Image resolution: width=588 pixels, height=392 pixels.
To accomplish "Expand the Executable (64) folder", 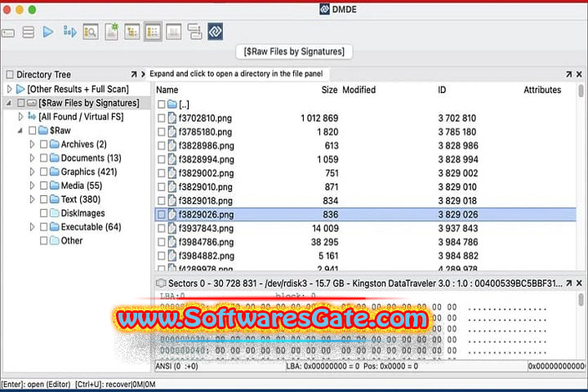I will pos(32,227).
